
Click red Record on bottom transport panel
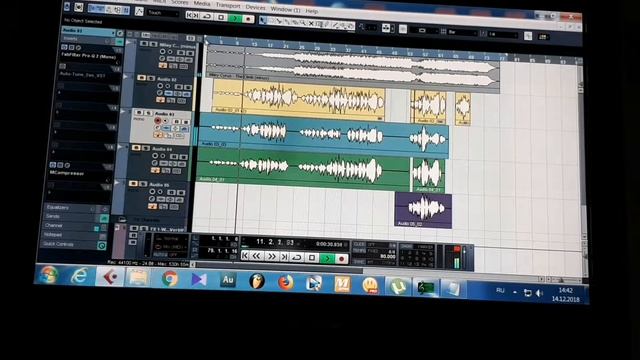point(342,259)
